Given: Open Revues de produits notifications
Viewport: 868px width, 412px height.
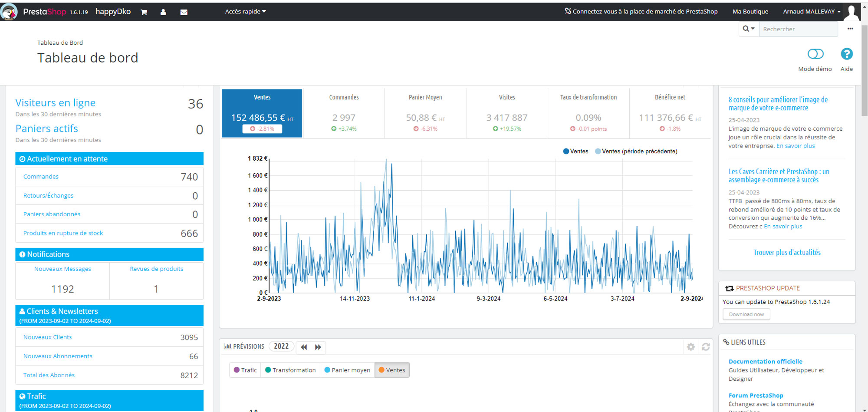Looking at the screenshot, I should [156, 280].
